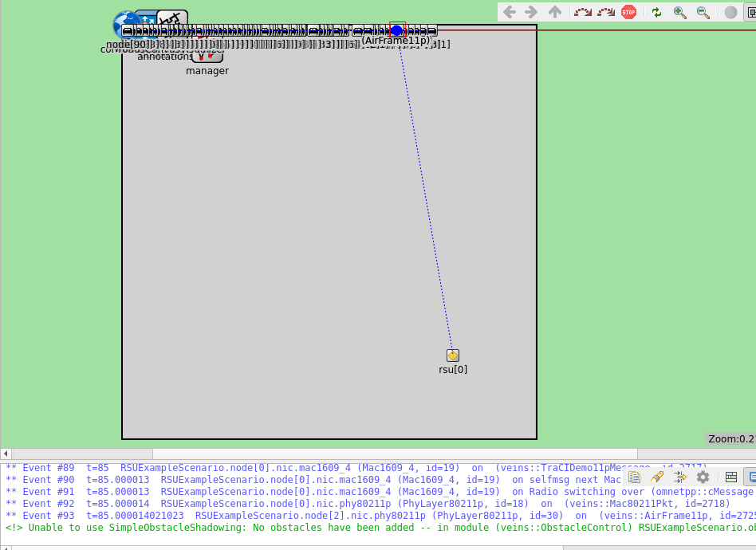Click the canvas horizontal scrollbar thumb
Screen dimensions: 756x550
point(395,454)
